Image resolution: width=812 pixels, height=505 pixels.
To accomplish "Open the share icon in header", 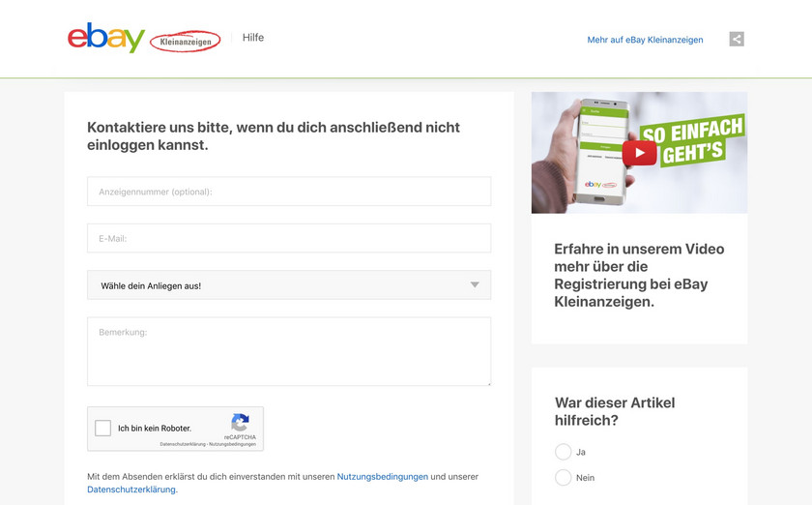I will point(737,39).
